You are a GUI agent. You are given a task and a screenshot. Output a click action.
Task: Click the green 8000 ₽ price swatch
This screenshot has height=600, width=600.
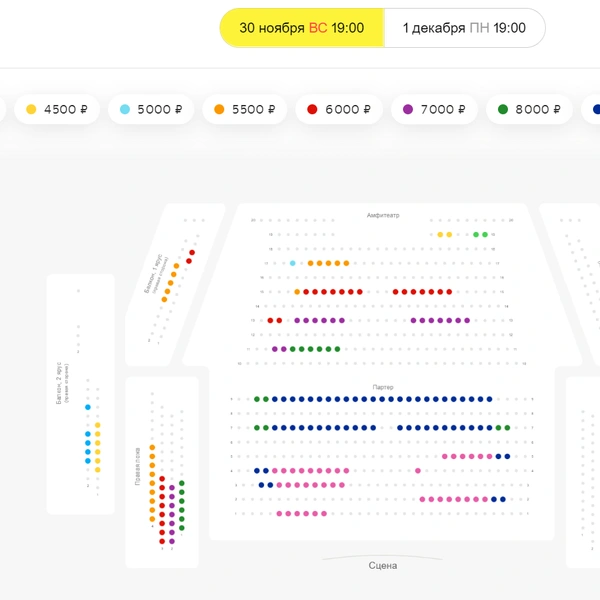click(x=503, y=109)
